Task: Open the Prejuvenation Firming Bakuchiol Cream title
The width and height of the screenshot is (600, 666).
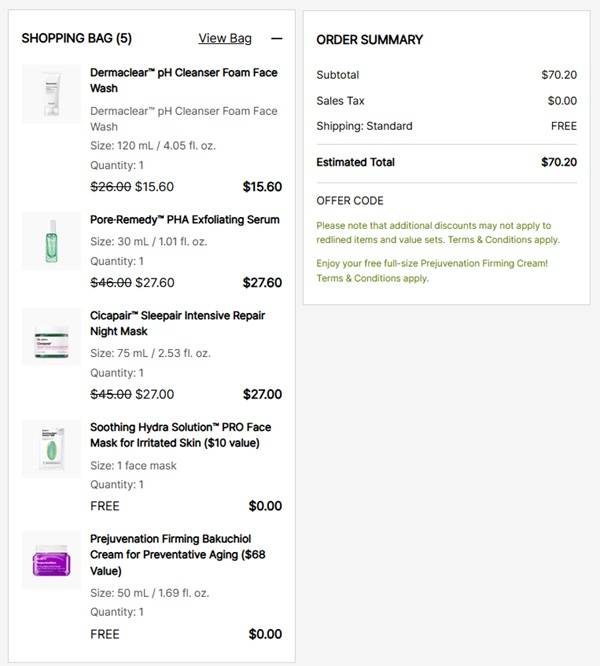Action: click(177, 554)
